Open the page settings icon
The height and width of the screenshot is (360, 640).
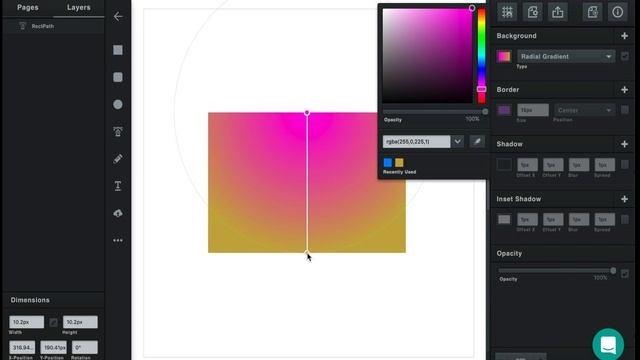click(532, 12)
